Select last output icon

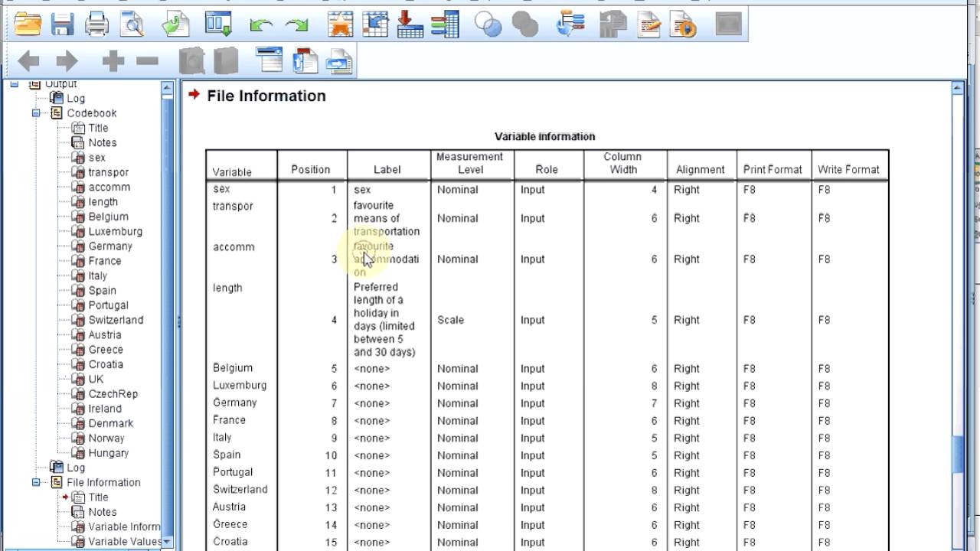click(x=571, y=24)
